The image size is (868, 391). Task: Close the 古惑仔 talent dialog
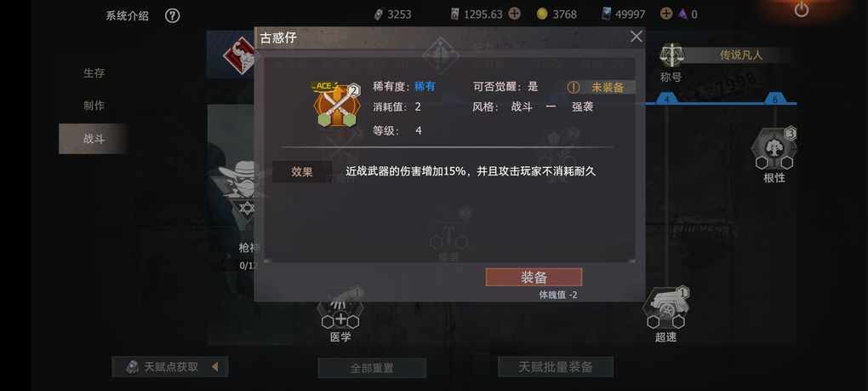click(x=637, y=37)
